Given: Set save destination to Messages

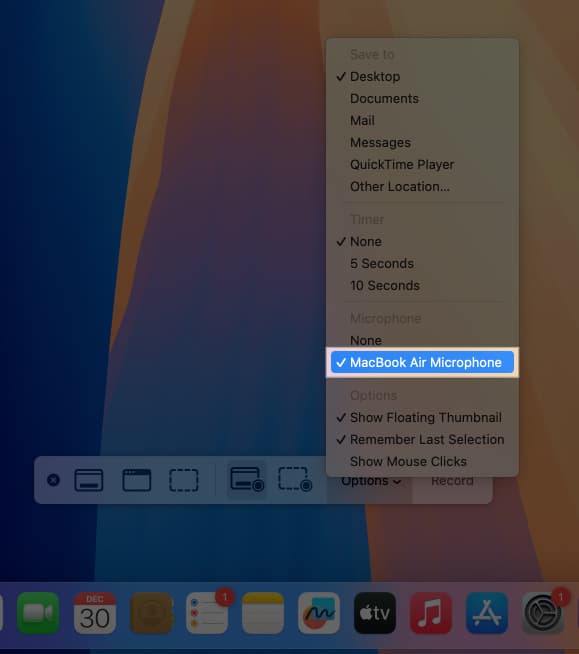Looking at the screenshot, I should (422, 143).
